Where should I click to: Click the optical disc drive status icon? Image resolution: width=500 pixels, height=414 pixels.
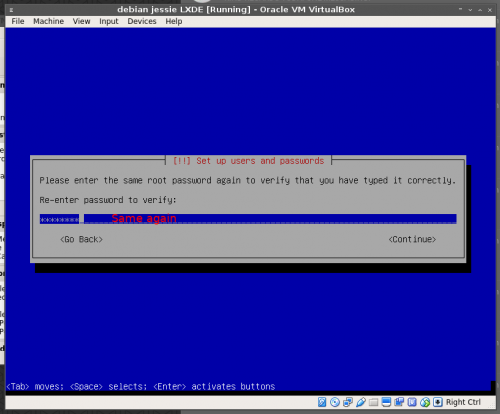pyautogui.click(x=335, y=402)
